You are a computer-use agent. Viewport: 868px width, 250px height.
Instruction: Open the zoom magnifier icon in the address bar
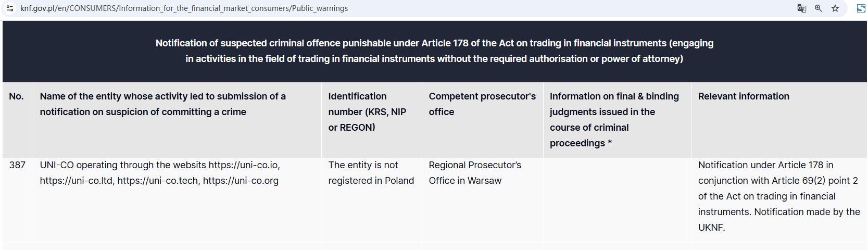[x=819, y=8]
